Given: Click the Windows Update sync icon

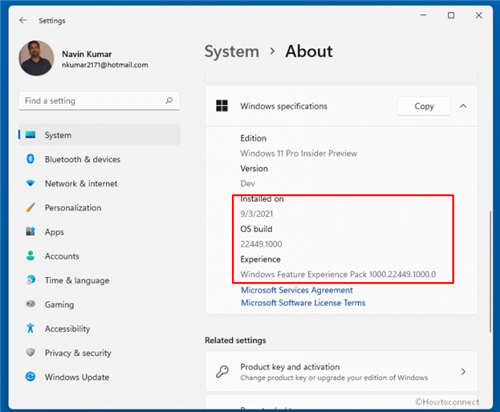Looking at the screenshot, I should point(30,377).
